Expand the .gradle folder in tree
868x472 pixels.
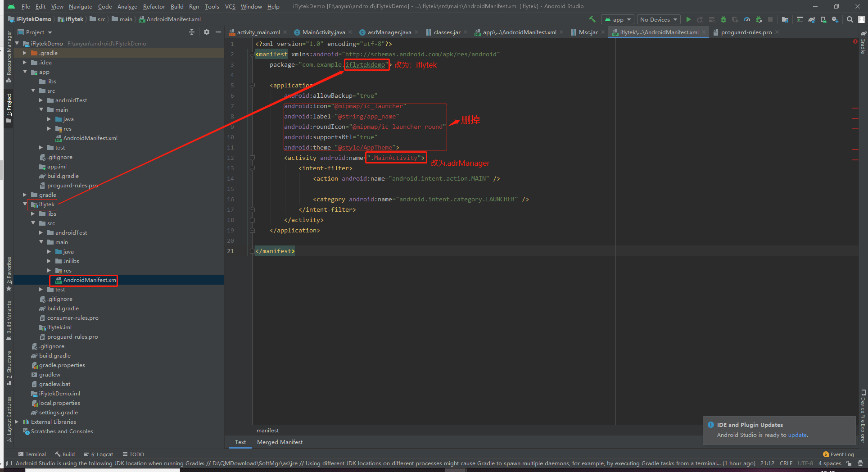(25, 53)
